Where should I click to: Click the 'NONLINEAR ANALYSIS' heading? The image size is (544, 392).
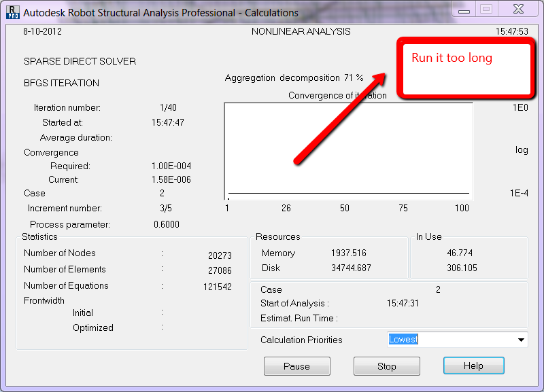[301, 31]
